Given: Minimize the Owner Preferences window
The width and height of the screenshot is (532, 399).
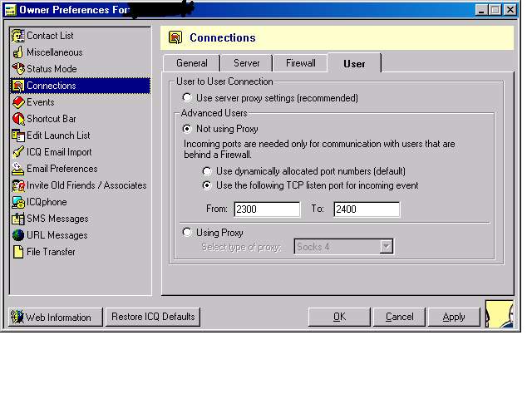Looking at the screenshot, I should (480, 10).
